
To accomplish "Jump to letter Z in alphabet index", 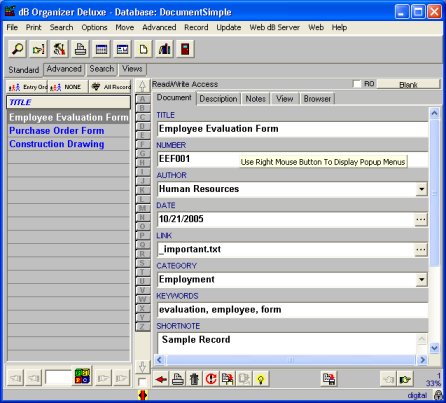I will 143,327.
